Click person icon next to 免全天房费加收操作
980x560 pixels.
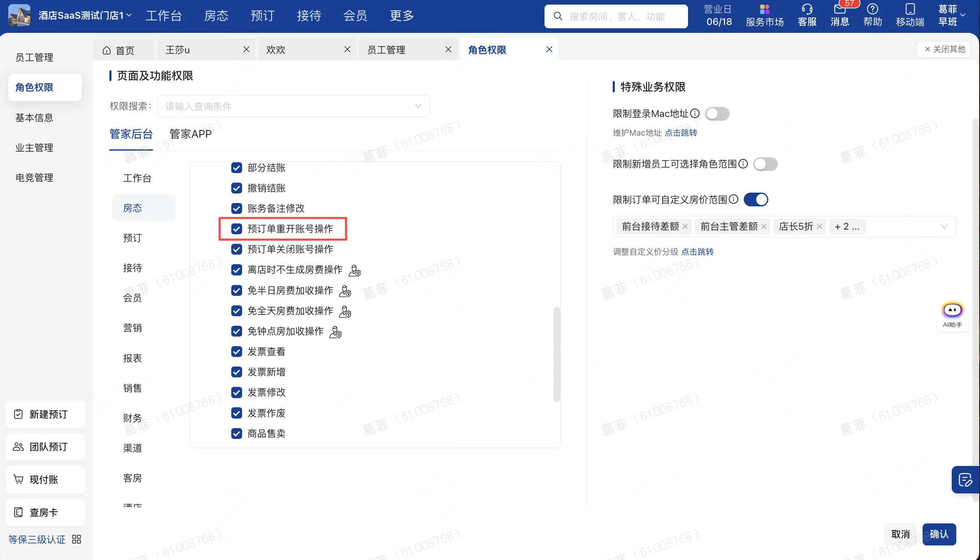coord(345,311)
